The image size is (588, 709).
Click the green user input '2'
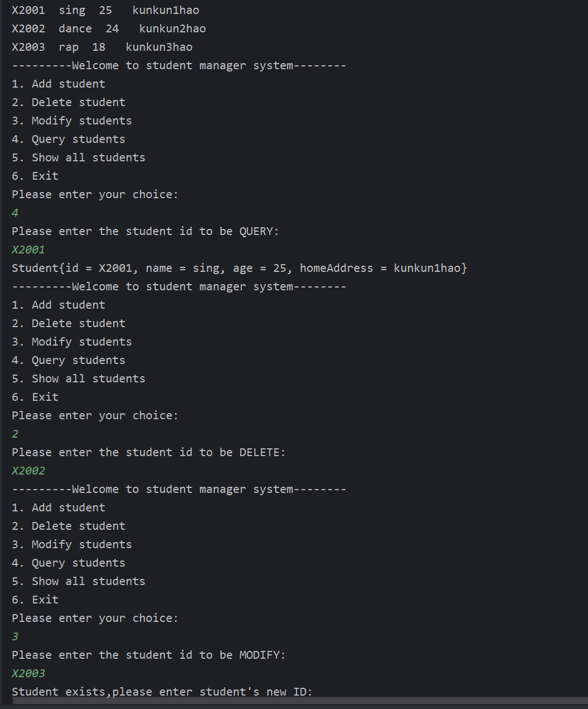point(15,434)
